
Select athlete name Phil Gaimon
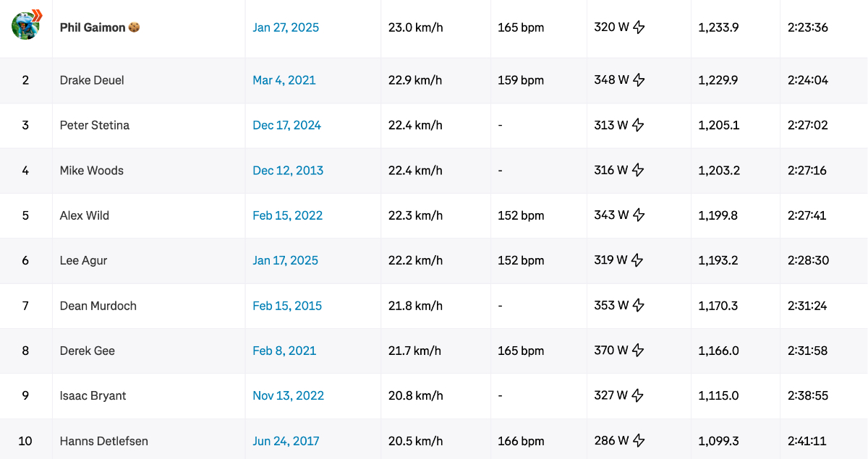[93, 27]
